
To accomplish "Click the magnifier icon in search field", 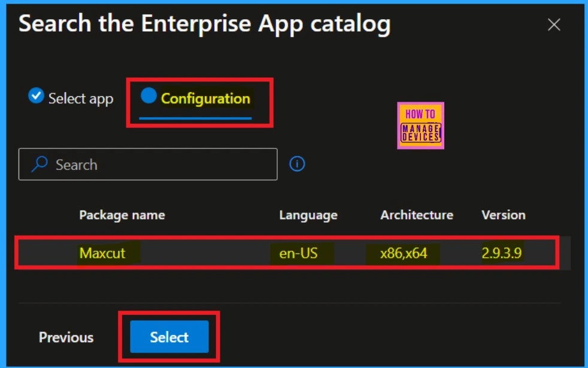I will point(40,164).
